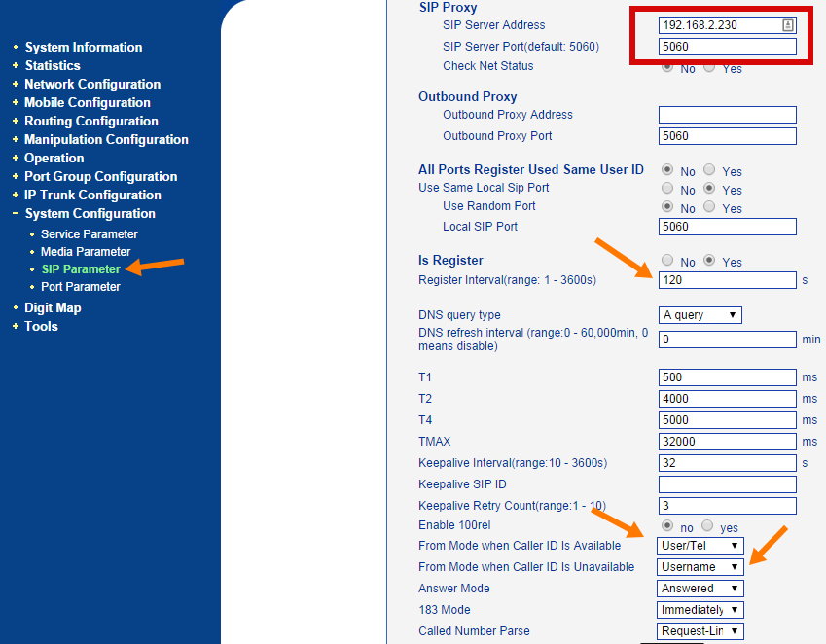Viewport: 826px width, 644px height.
Task: Click the contact card icon in SIP Server Address field
Action: 787,25
